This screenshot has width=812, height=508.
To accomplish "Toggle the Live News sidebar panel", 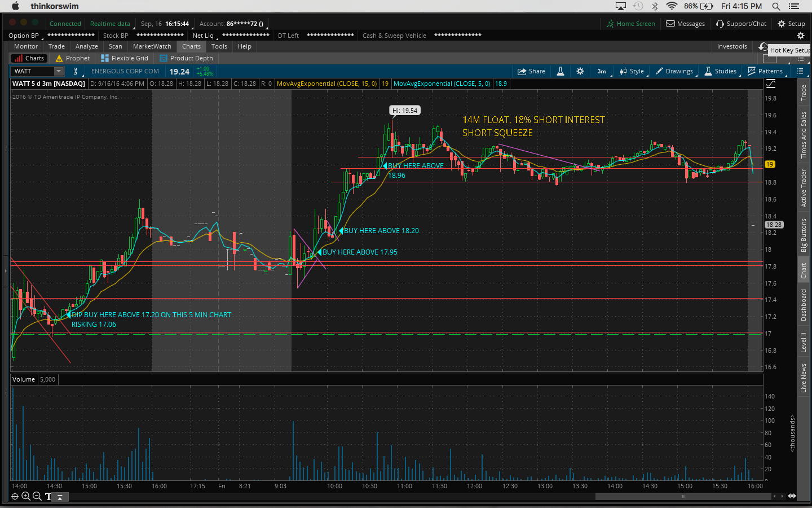I will (x=804, y=378).
